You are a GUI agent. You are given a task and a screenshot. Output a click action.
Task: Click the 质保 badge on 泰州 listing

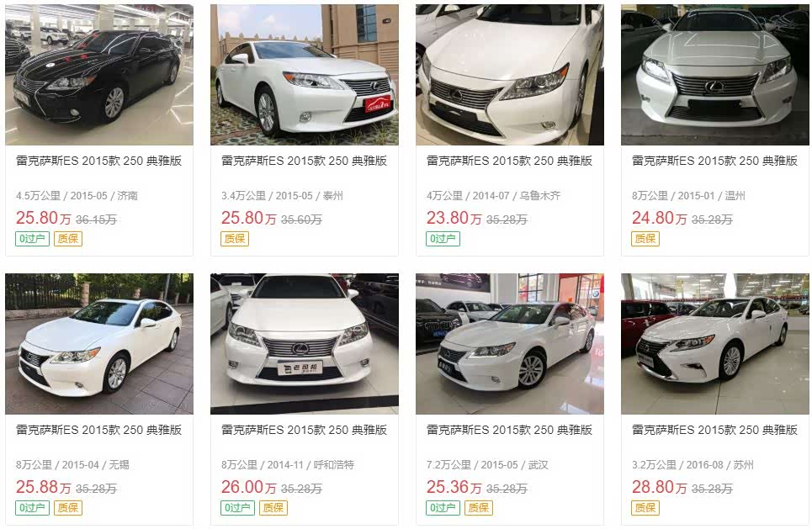(235, 239)
